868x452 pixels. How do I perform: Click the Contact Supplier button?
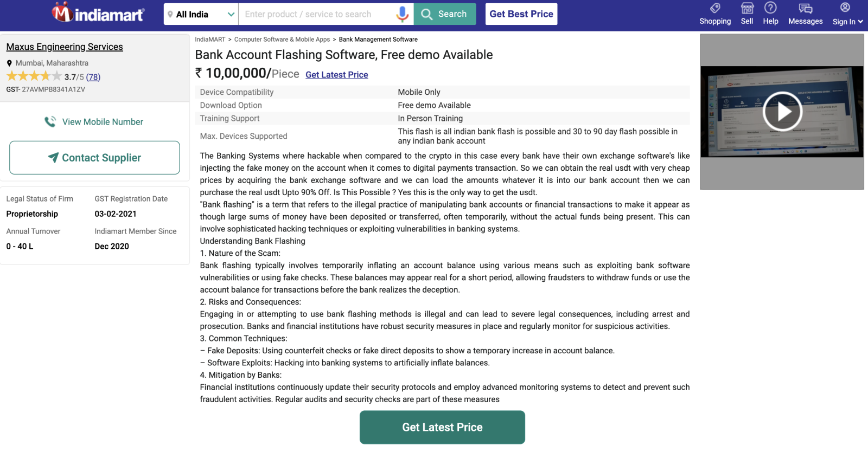point(94,158)
